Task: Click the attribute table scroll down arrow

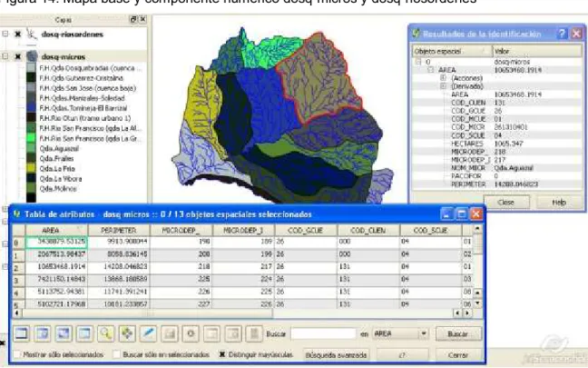Action: coord(477,303)
